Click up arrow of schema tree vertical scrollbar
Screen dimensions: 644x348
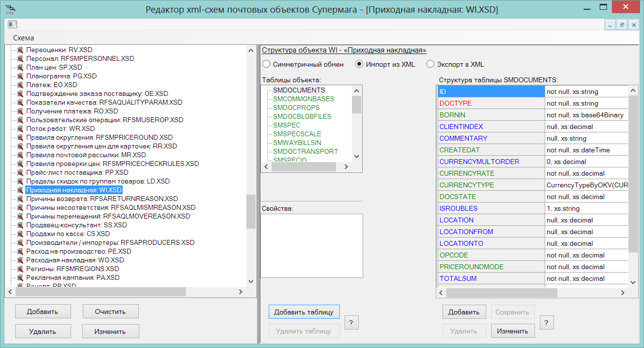click(x=251, y=50)
